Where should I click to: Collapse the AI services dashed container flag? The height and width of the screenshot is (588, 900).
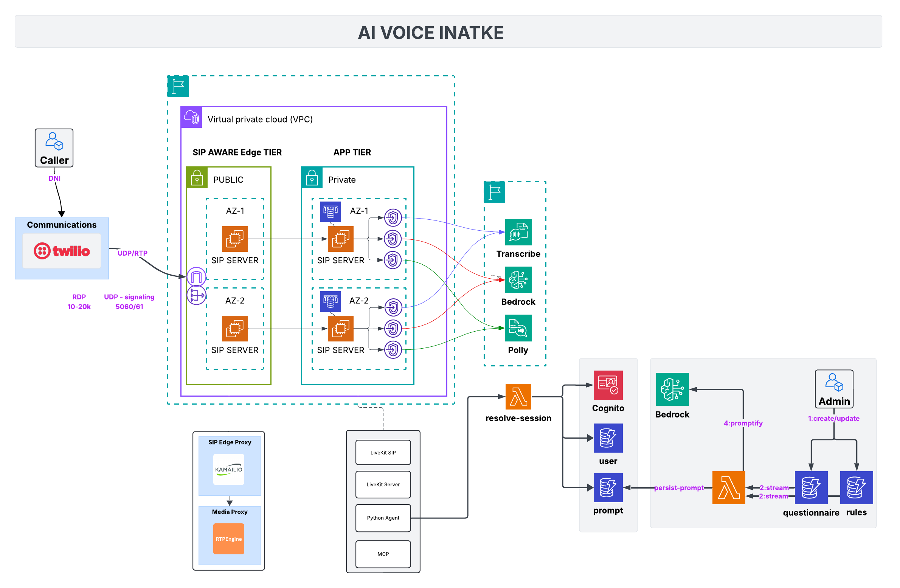[494, 192]
